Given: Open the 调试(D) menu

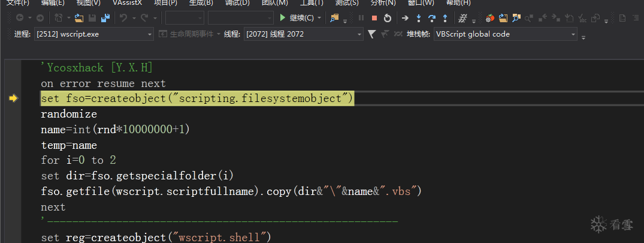Looking at the screenshot, I should coord(237,2).
